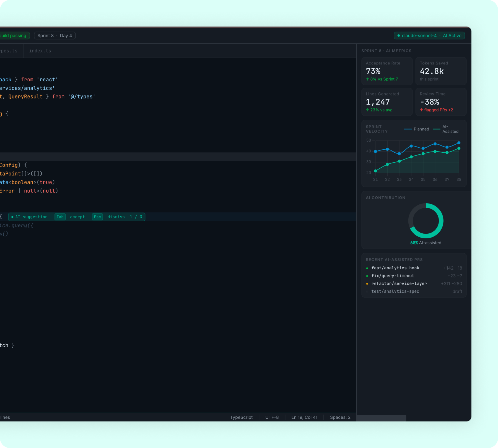
Task: Open the Spaces: 2 indentation selector
Action: [340, 417]
